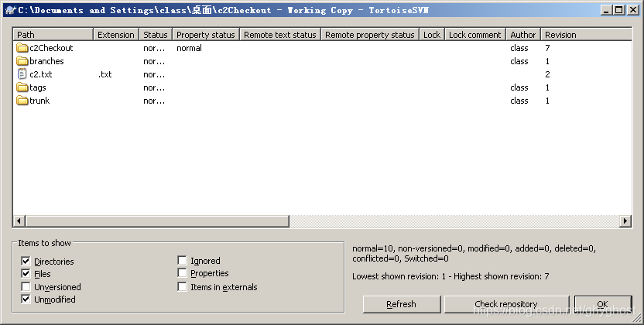The width and height of the screenshot is (644, 325).
Task: Click the trunk folder icon
Action: click(x=22, y=101)
